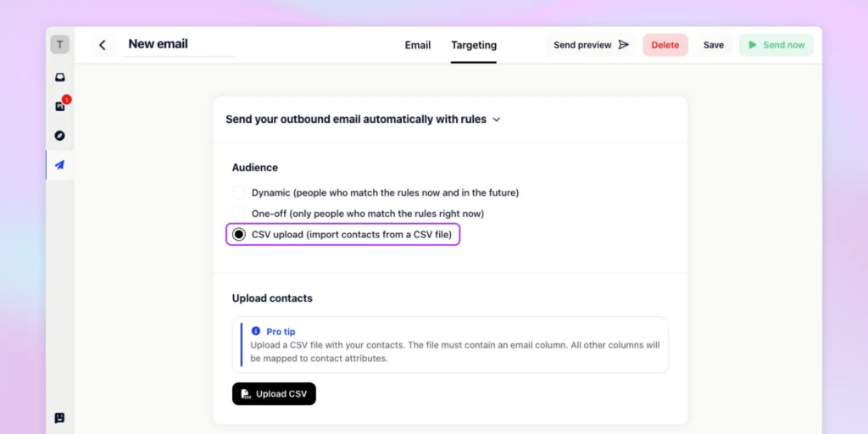Select the Dynamic audience radio button

coord(239,193)
